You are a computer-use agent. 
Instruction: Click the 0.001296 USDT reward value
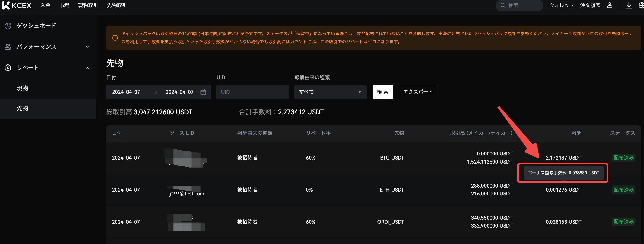click(563, 190)
